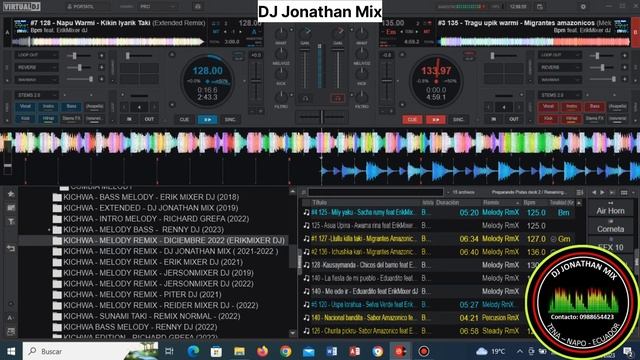Trigger the Cometa sampler pad
The image size is (640, 360).
coord(610,229)
